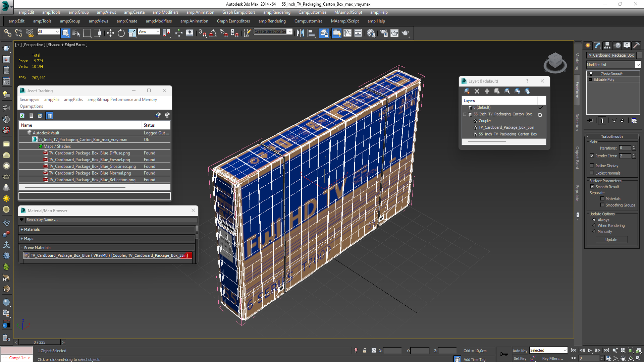Click the Update button in TurboSmooth
The width and height of the screenshot is (644, 362).
[611, 240]
